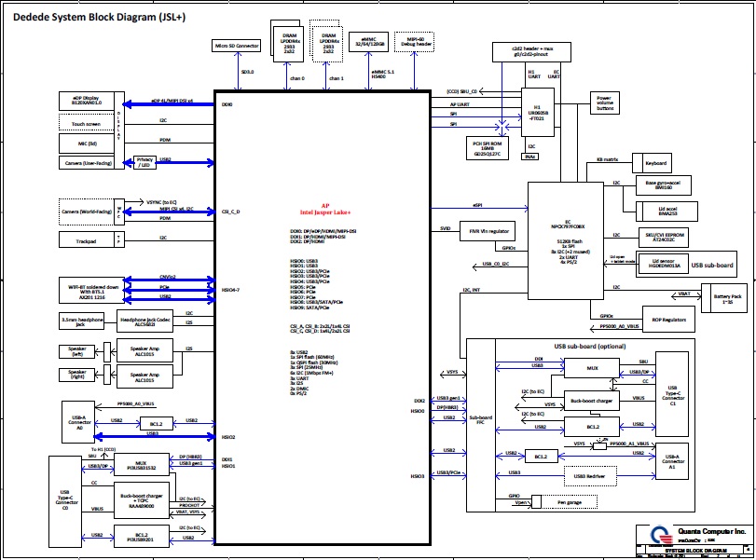Click the AP UART signal label
The image size is (756, 560).
pyautogui.click(x=460, y=104)
